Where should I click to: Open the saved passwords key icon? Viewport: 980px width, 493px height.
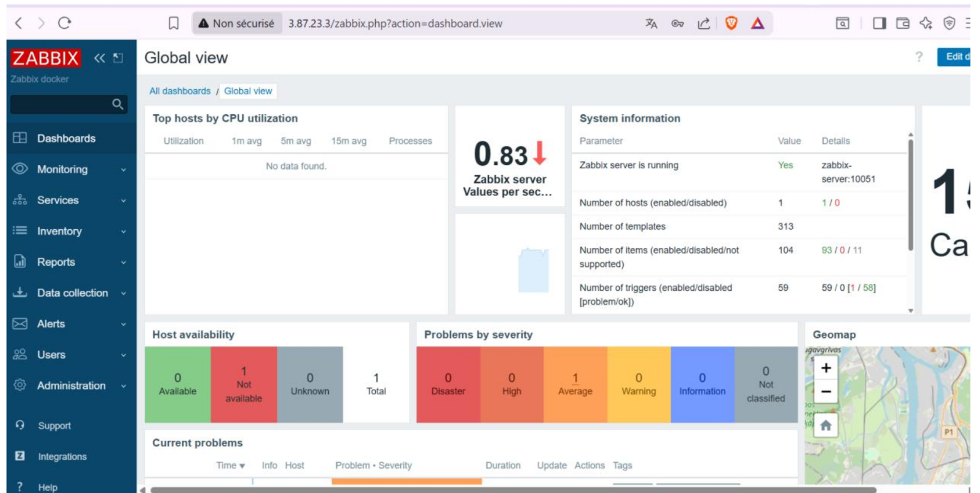678,24
